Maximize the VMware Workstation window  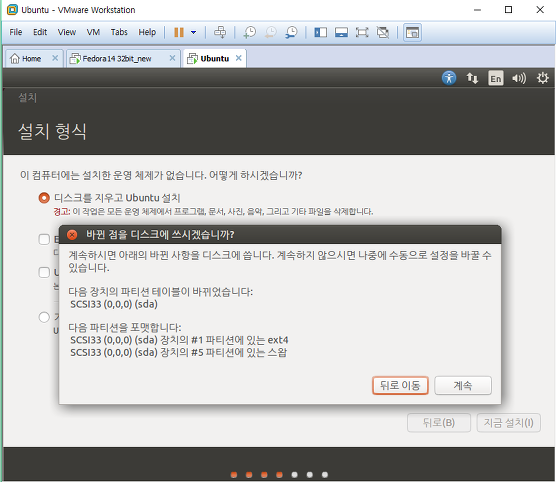click(508, 10)
